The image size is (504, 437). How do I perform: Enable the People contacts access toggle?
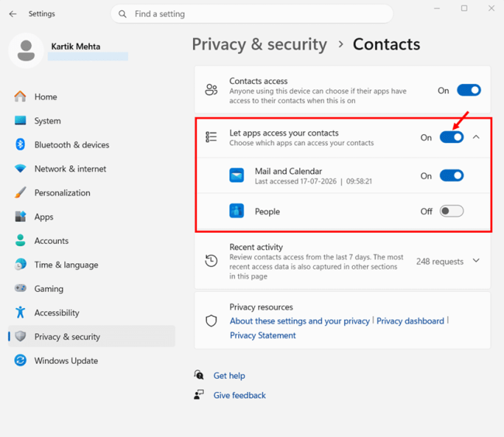click(x=451, y=211)
